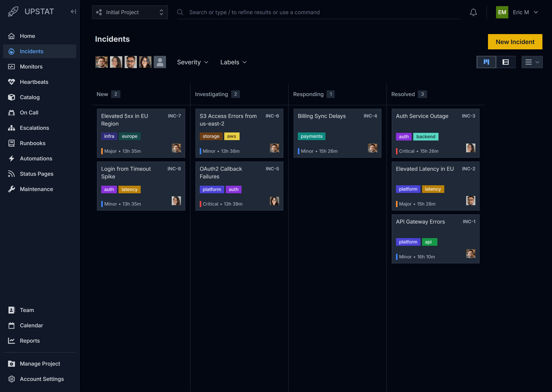552x392 pixels.
Task: Filter by unassigned user avatar
Action: [x=160, y=62]
